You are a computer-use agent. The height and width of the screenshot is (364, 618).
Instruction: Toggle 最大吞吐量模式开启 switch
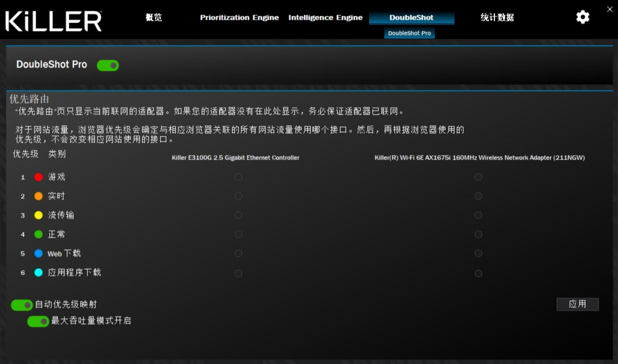pyautogui.click(x=38, y=321)
